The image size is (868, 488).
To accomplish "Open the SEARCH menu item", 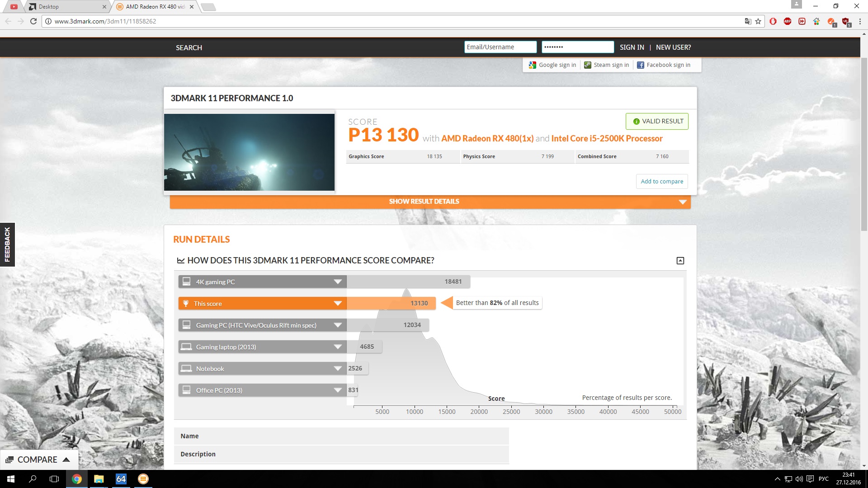I will pos(189,48).
